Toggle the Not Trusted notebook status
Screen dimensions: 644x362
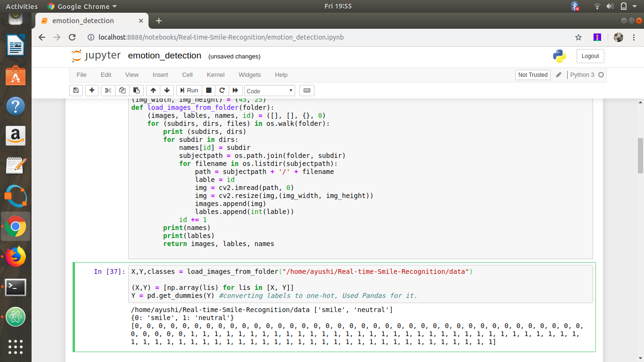point(533,75)
